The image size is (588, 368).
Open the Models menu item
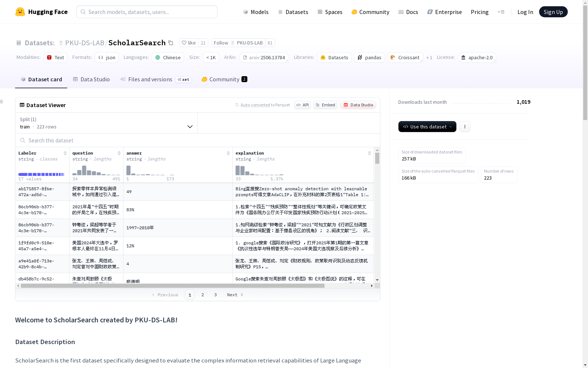(256, 12)
